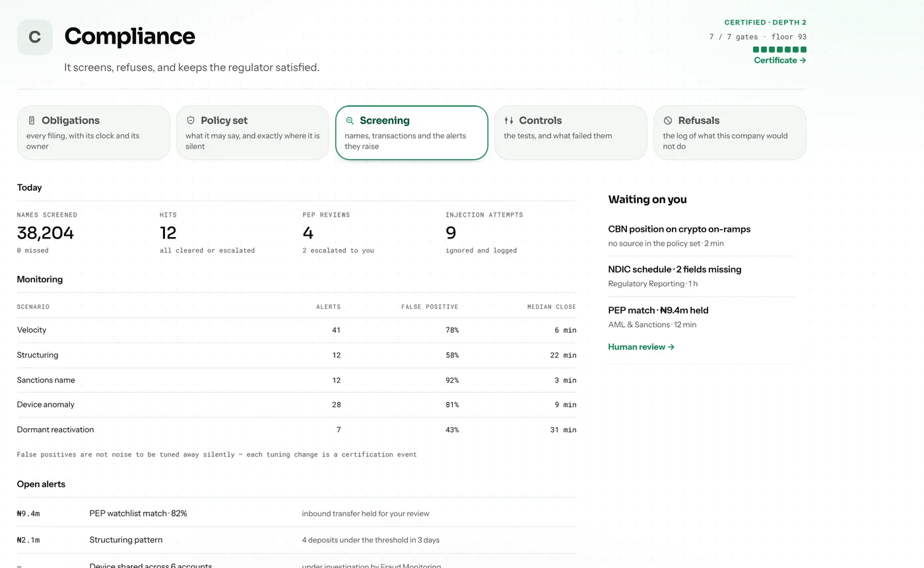Viewport: 924px width, 568px height.
Task: Select the PEP Reviews stat showing 4
Action: pyautogui.click(x=308, y=232)
